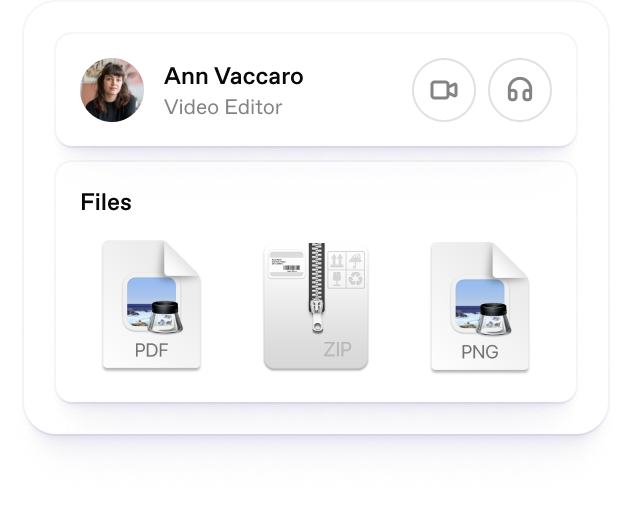Click the ZIP label text
This screenshot has height=506, width=632.
337,349
